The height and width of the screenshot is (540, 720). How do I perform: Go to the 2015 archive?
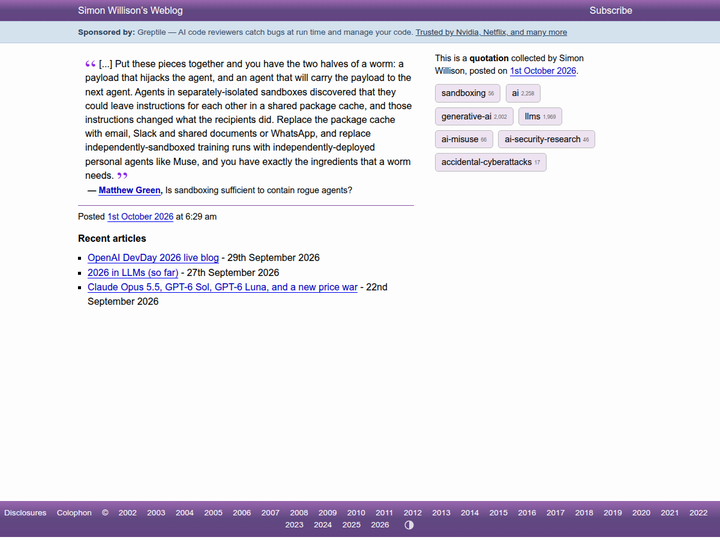click(x=498, y=513)
